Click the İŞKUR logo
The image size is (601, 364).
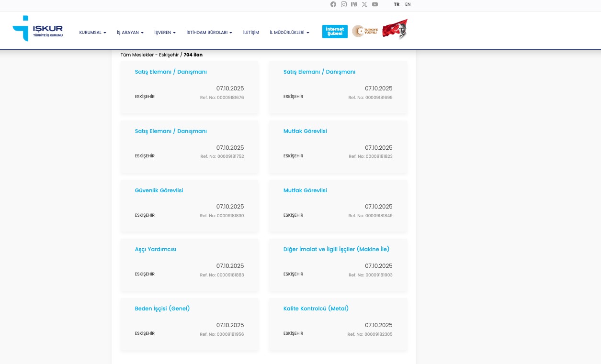pyautogui.click(x=38, y=28)
